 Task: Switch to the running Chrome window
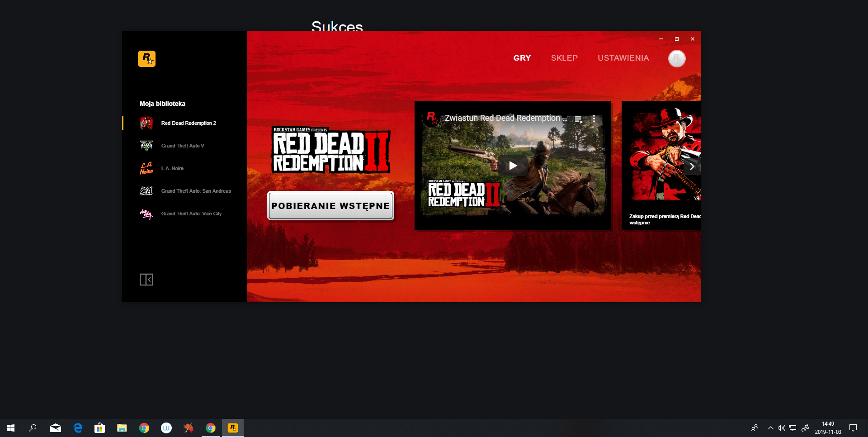(x=211, y=428)
